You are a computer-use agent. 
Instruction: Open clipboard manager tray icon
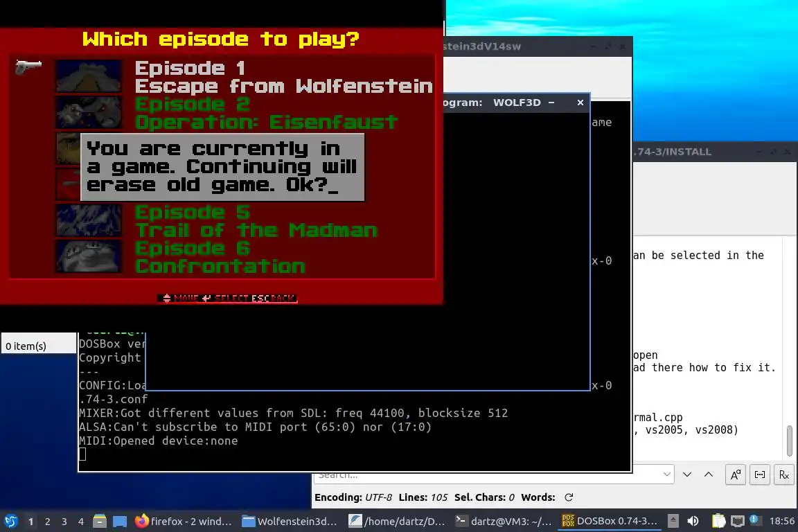point(718,521)
